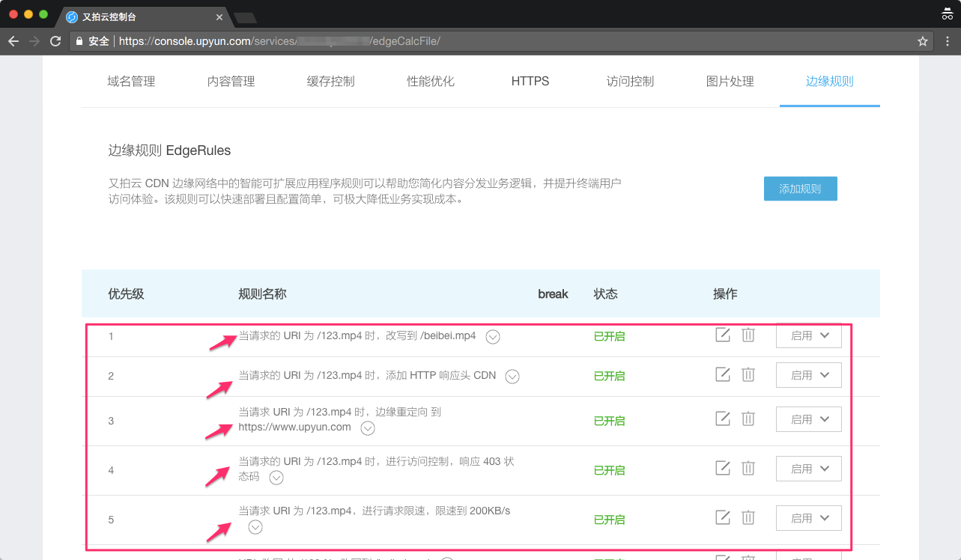Click rule 2 name text with HTTP 响应头 CDN
961x560 pixels.
367,375
